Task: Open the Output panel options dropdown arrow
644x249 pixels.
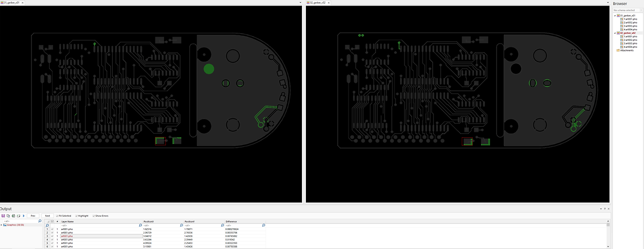Action: (x=601, y=209)
